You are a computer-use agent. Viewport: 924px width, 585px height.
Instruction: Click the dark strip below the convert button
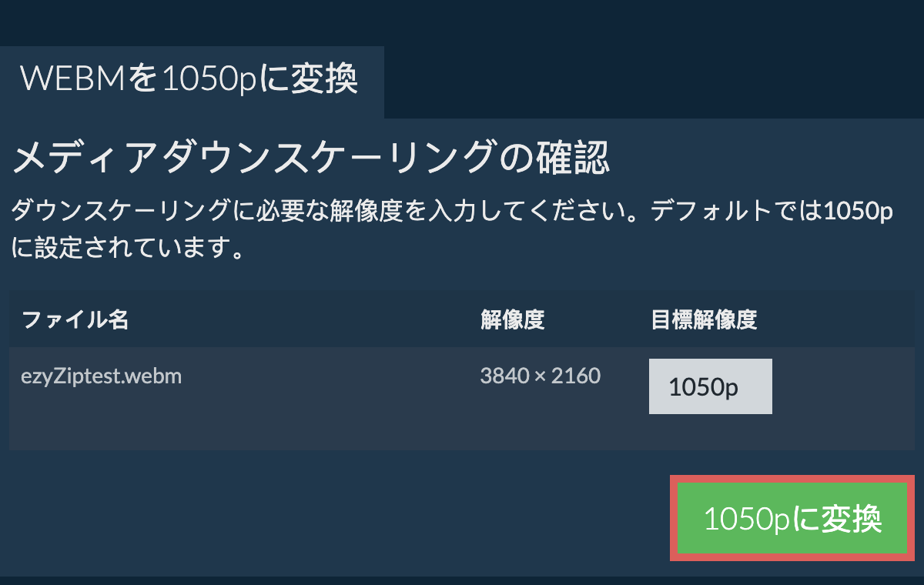pos(462,580)
